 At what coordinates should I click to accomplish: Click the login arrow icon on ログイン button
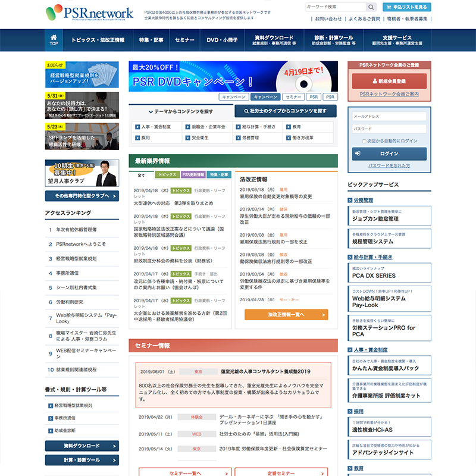coord(358,154)
